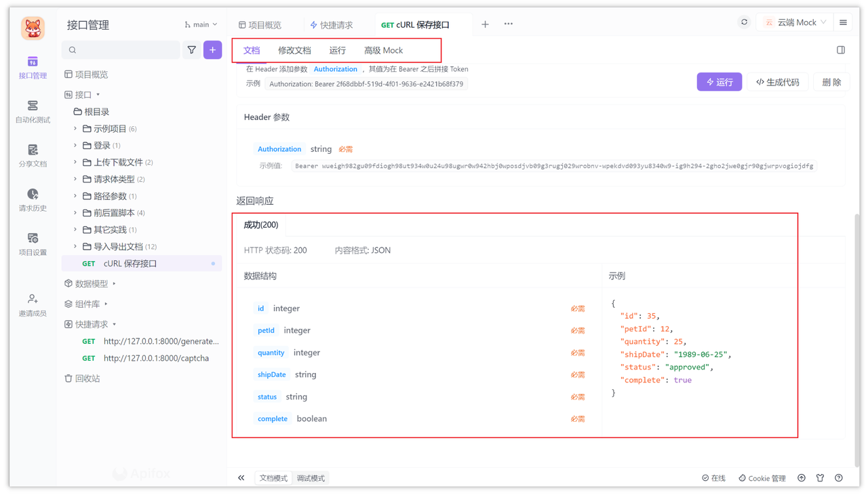Image resolution: width=868 pixels, height=495 pixels.
Task: Open Cookie 管理 in status bar
Action: point(762,478)
